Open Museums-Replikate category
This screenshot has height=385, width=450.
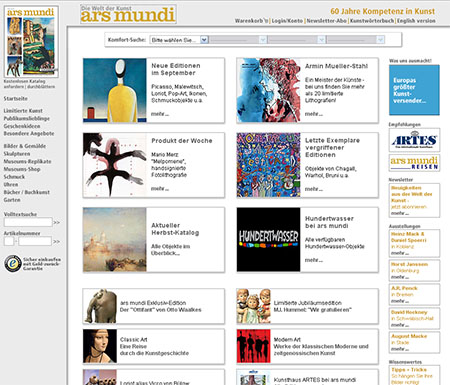point(27,161)
